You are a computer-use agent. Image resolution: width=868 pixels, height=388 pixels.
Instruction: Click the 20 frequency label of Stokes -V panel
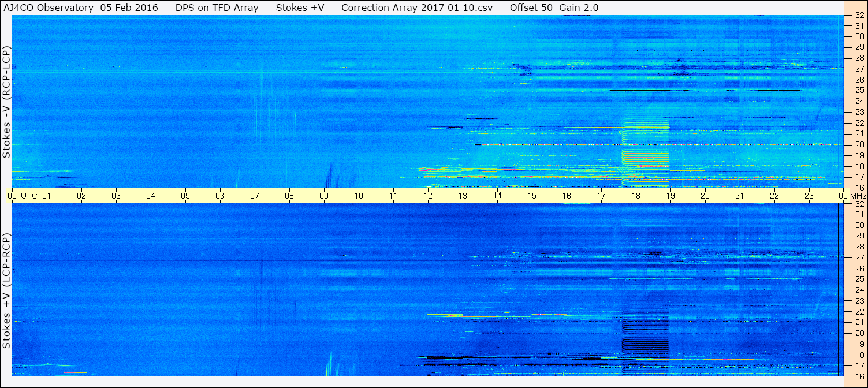tap(859, 144)
